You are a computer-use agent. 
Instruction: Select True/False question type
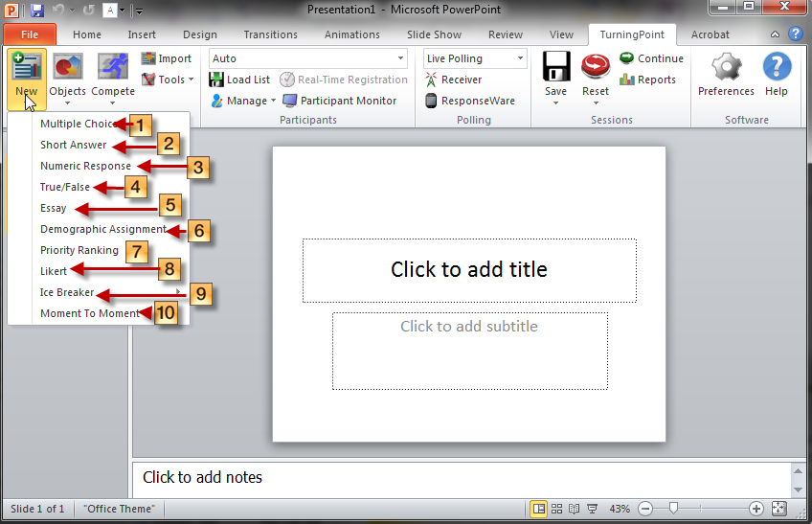click(99, 187)
